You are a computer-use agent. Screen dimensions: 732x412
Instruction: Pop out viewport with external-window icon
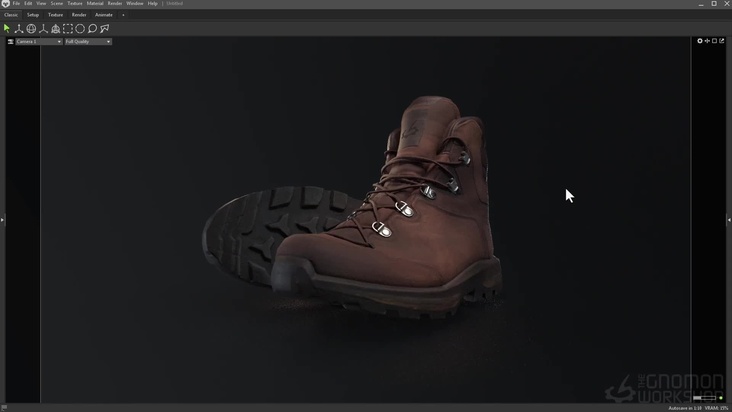722,41
